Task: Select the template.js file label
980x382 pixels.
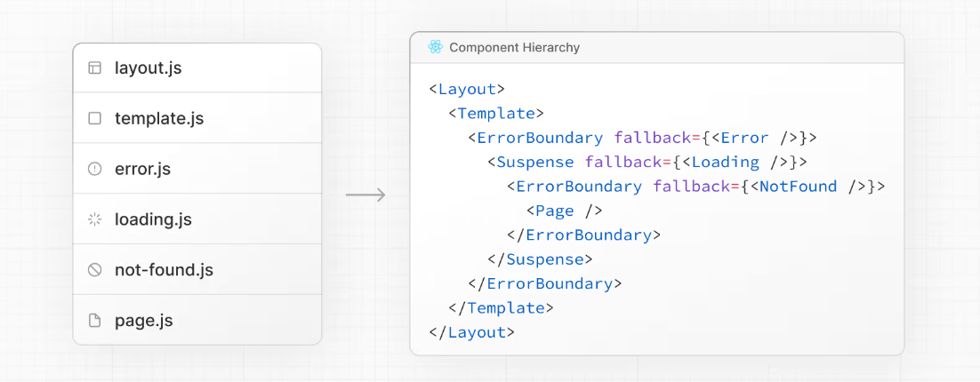Action: coord(159,118)
